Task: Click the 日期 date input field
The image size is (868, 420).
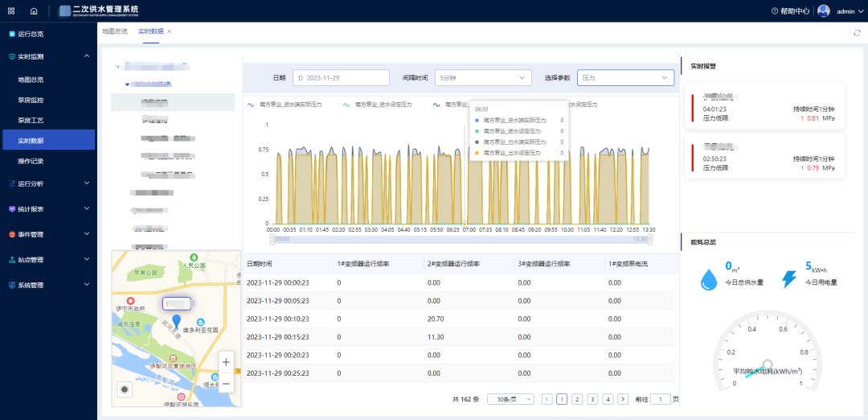Action: (341, 78)
